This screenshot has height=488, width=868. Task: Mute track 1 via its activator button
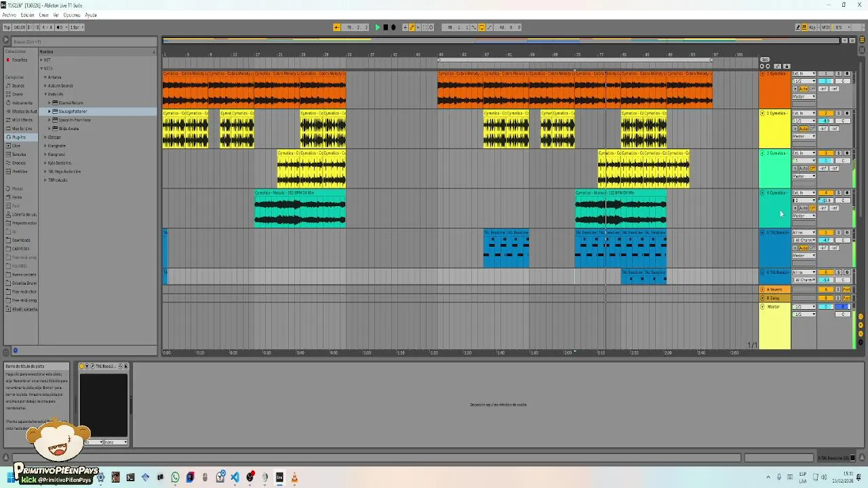click(x=826, y=73)
